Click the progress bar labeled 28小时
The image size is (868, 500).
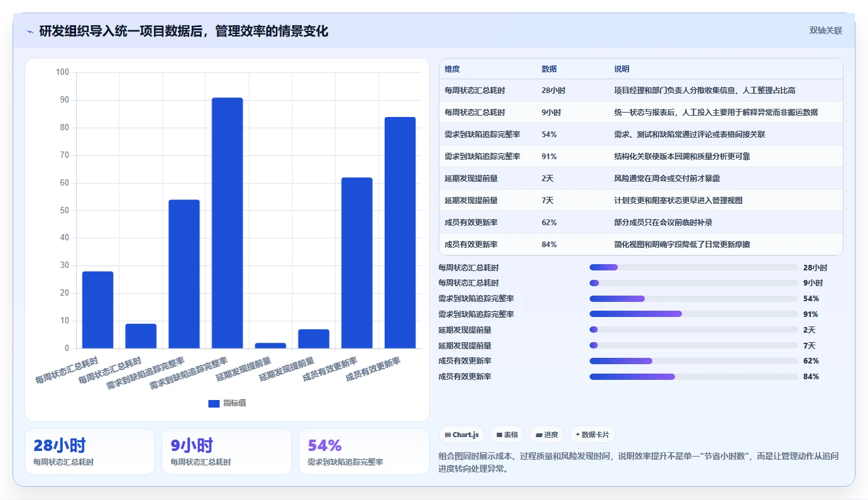tap(694, 267)
